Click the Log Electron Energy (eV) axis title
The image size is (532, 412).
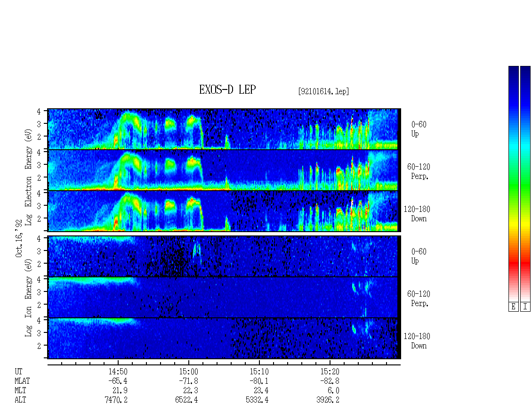[28, 177]
